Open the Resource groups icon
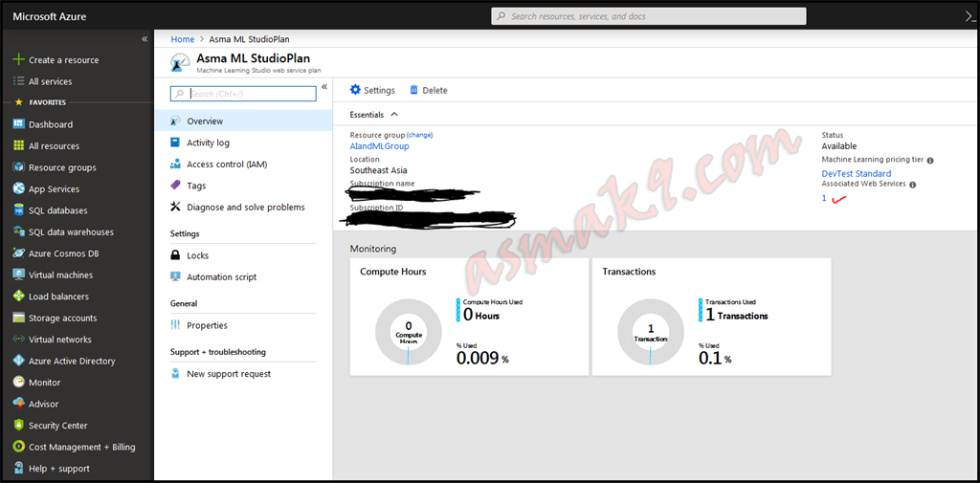Viewport: 980px width, 483px height. (x=18, y=167)
